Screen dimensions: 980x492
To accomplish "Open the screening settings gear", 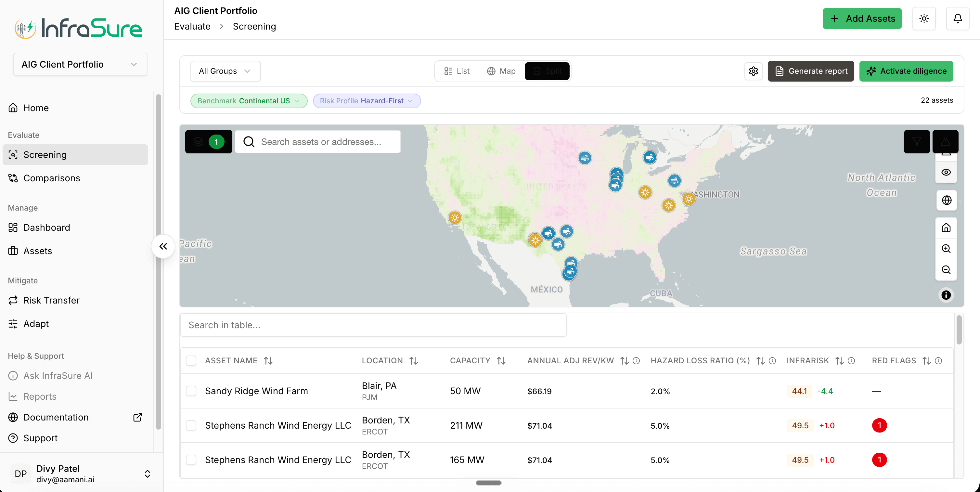I will 753,71.
